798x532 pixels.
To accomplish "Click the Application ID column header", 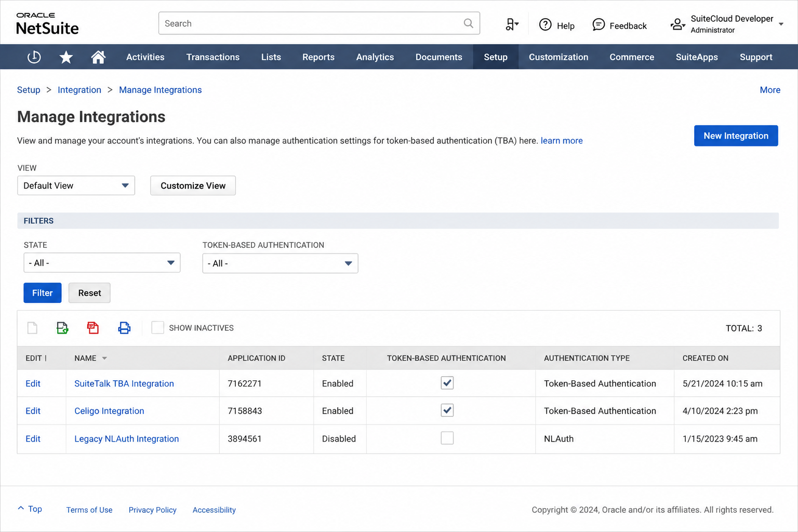I will 257,358.
